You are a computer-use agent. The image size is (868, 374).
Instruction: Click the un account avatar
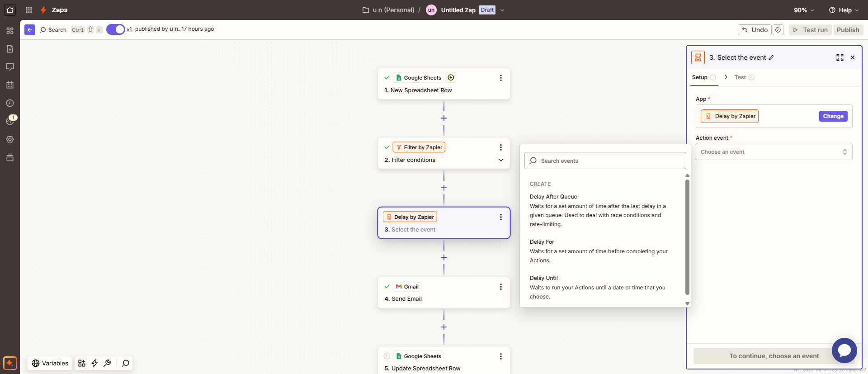coord(431,10)
